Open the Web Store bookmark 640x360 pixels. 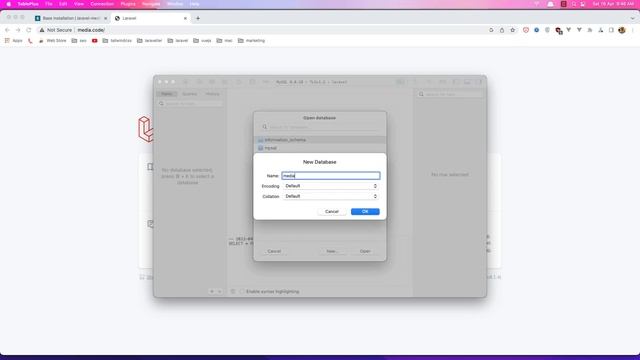(53, 41)
